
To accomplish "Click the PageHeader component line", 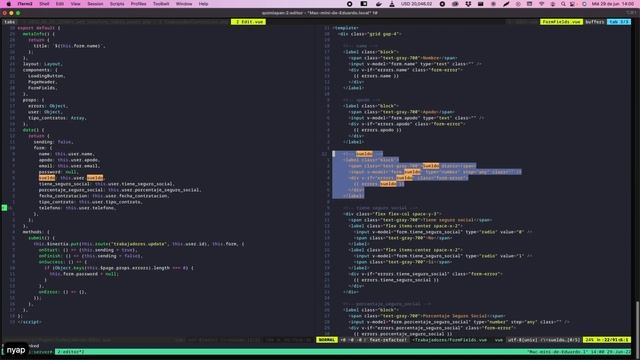I will [43, 82].
